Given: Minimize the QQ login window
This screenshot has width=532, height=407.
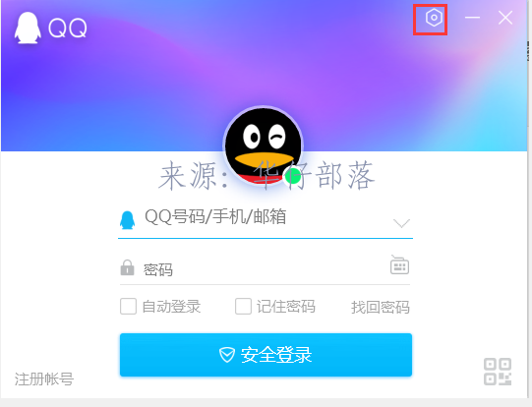Looking at the screenshot, I should click(x=472, y=18).
